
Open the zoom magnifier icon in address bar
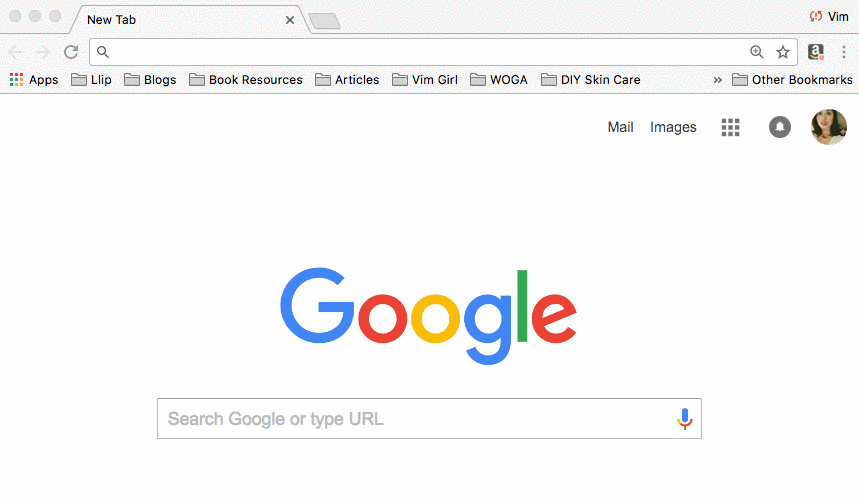pyautogui.click(x=757, y=52)
